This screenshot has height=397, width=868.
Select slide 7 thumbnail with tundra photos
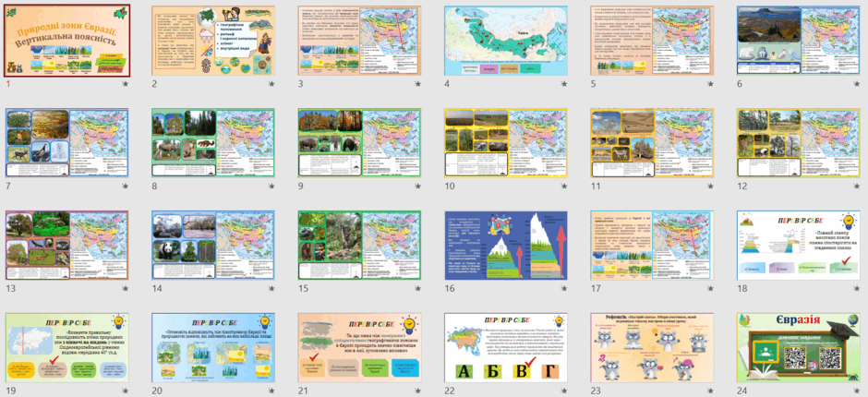67,143
